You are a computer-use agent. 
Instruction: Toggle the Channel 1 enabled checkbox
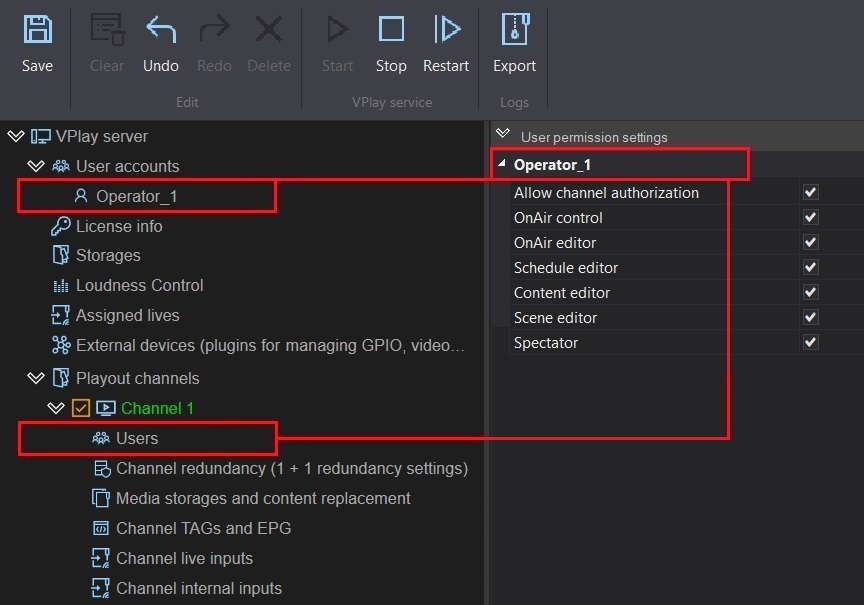(x=80, y=408)
